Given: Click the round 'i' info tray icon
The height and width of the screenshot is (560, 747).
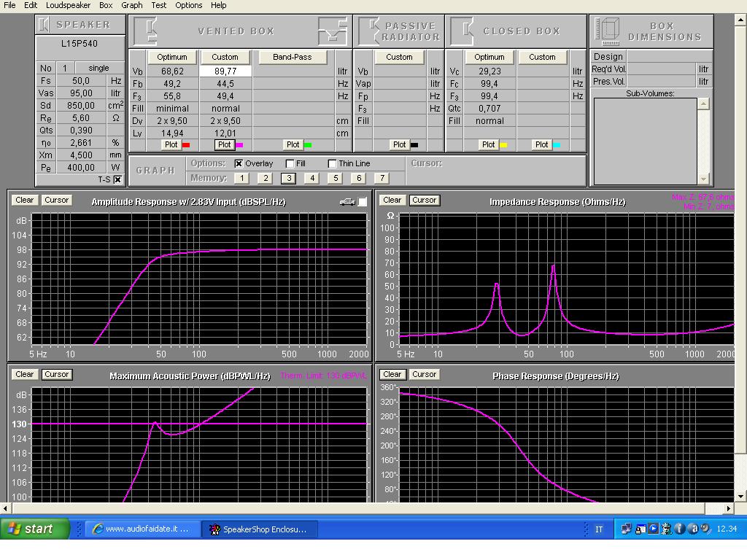Looking at the screenshot, I should pyautogui.click(x=680, y=529).
